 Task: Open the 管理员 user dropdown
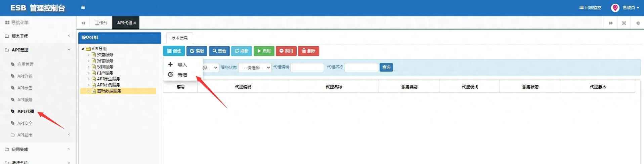point(631,8)
